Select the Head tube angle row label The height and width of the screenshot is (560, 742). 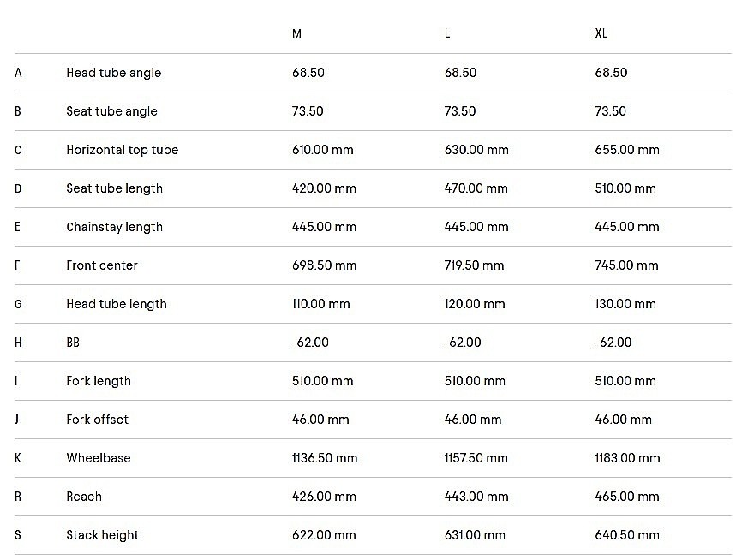pyautogui.click(x=113, y=73)
